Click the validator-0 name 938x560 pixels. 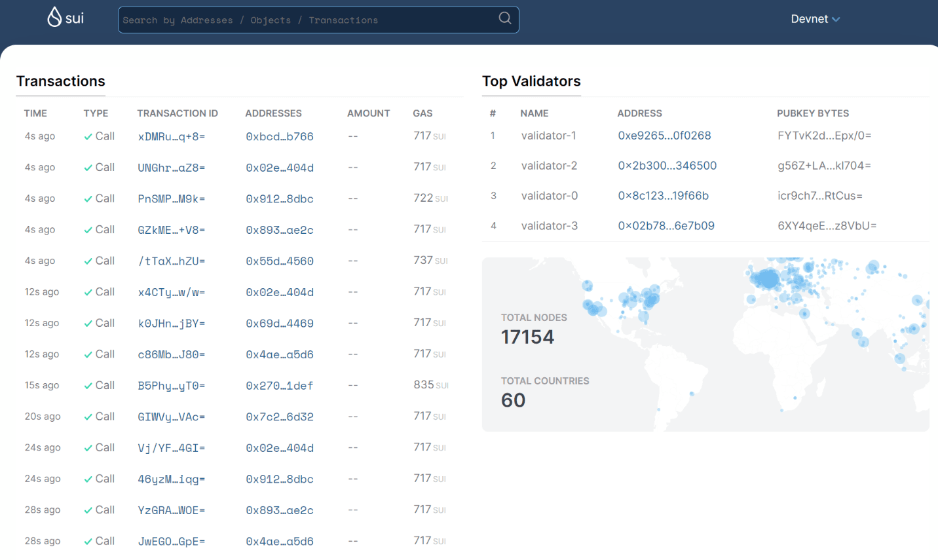coord(549,196)
